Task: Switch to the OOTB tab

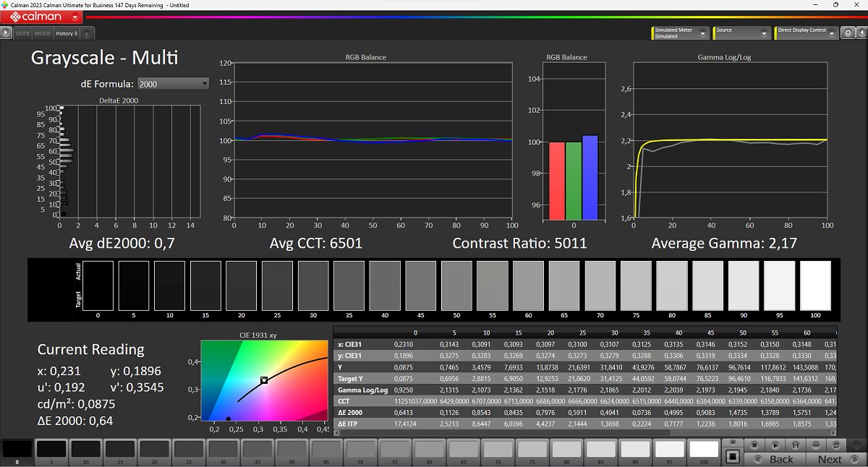Action: (x=24, y=33)
